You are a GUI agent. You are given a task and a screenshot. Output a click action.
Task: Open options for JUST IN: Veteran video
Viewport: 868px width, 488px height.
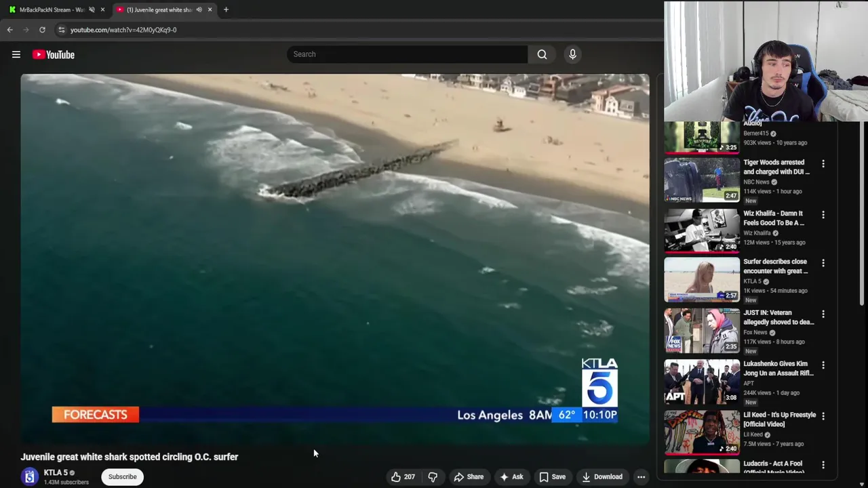823,314
